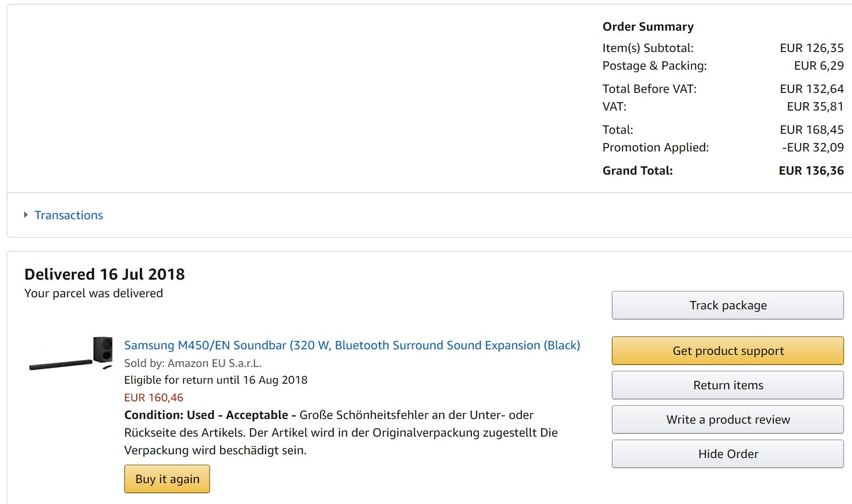Image resolution: width=852 pixels, height=504 pixels.
Task: Click the Condition: Used - Acceptable label
Action: tap(206, 415)
